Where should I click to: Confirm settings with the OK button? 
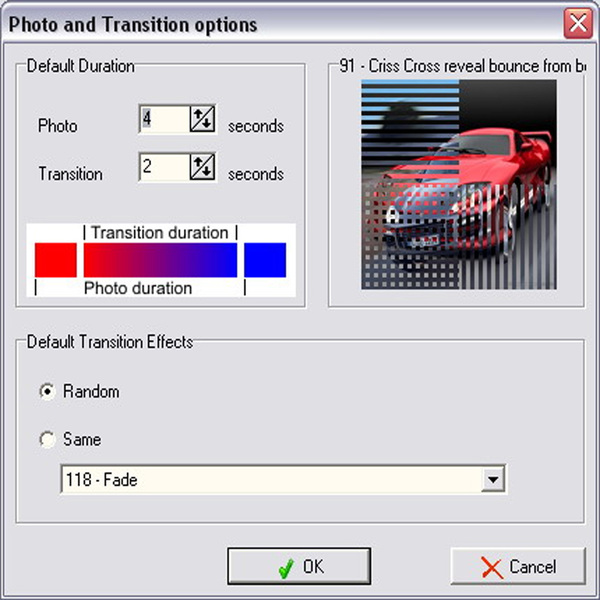(x=299, y=566)
